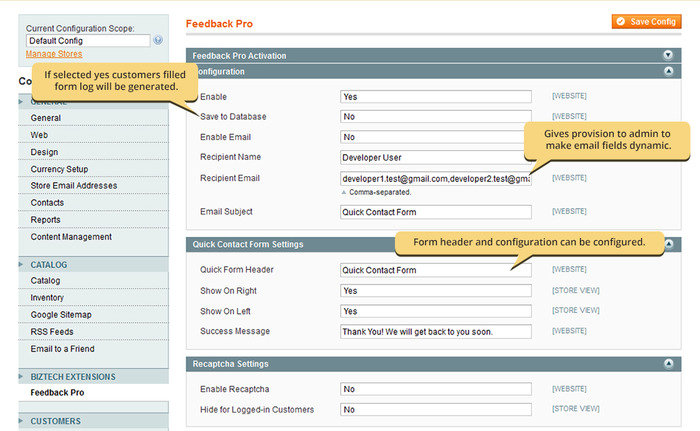This screenshot has width=700, height=431.
Task: Click the Save Config button
Action: 647,21
